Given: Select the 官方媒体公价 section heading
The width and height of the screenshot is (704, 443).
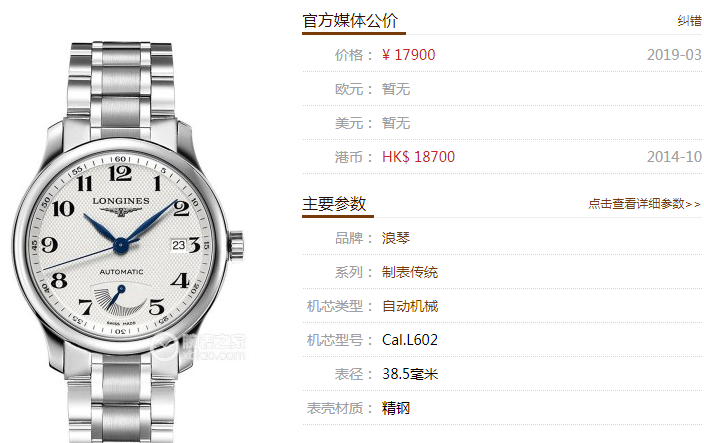Looking at the screenshot, I should [350, 21].
